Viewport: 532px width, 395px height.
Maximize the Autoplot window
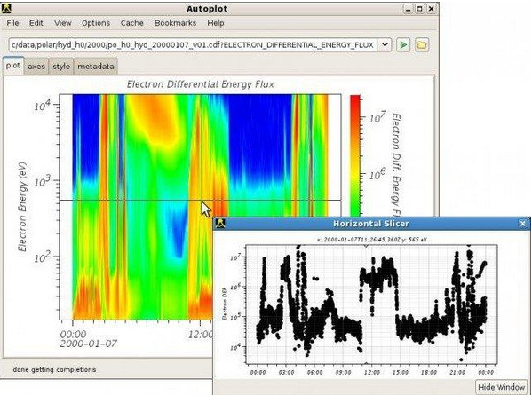(x=419, y=9)
